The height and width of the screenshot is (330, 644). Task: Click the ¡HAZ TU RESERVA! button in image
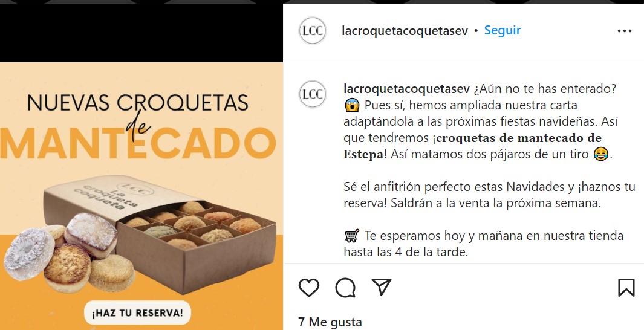[138, 312]
